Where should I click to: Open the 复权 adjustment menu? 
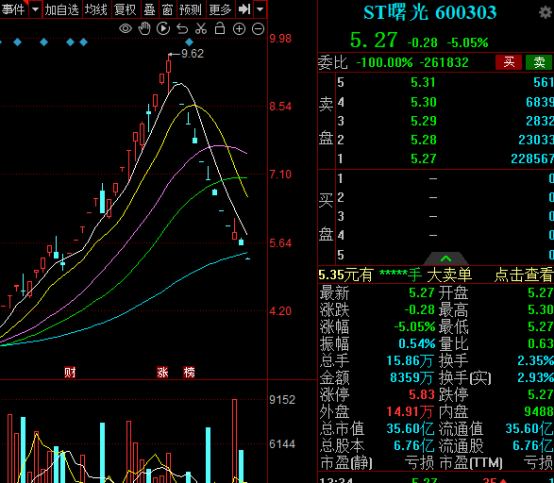(x=125, y=10)
